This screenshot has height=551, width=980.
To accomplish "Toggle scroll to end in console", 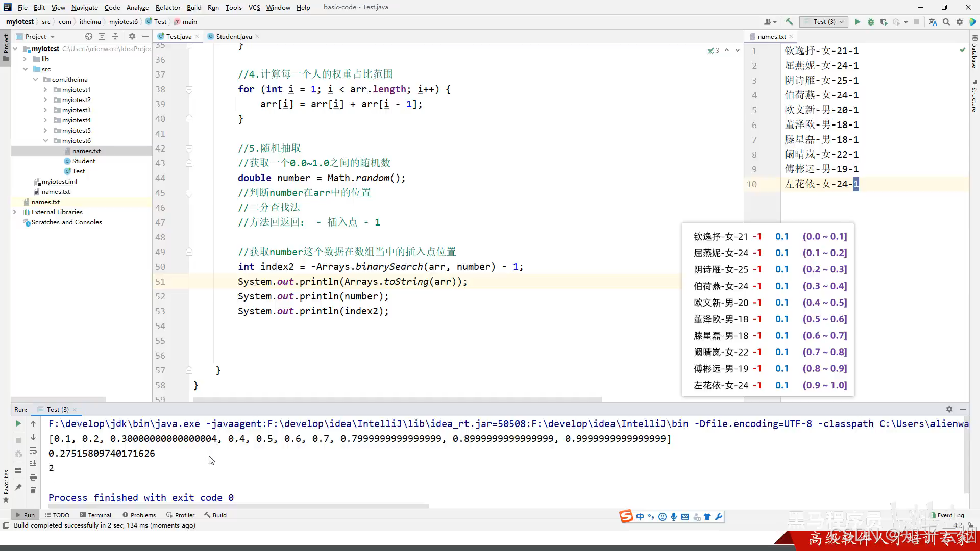I will pyautogui.click(x=33, y=464).
